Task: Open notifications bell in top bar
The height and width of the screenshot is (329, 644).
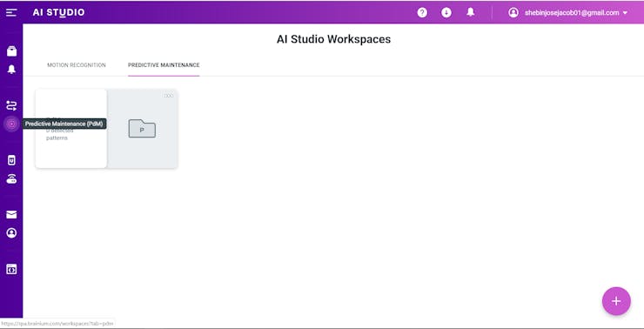Action: (471, 12)
